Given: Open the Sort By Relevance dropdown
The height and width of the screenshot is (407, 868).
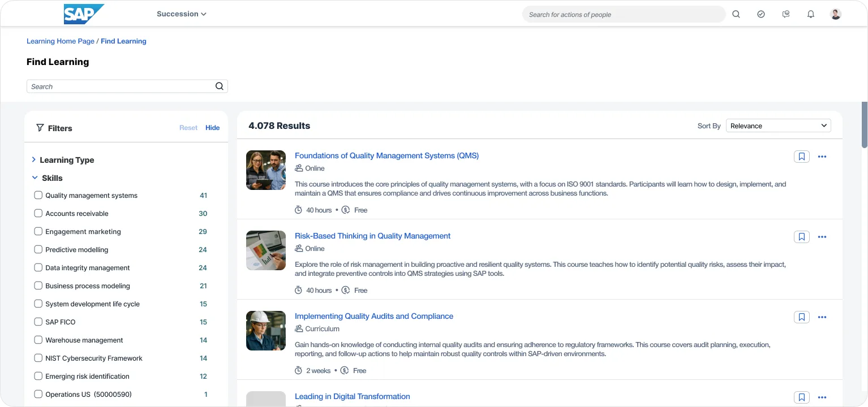Looking at the screenshot, I should click(778, 125).
